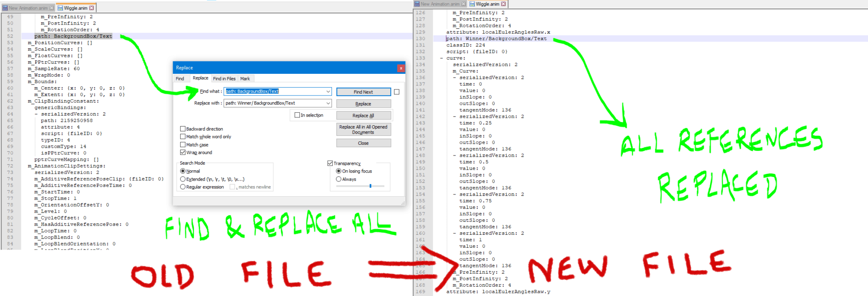Expand the Replace with dropdown list

click(x=328, y=103)
